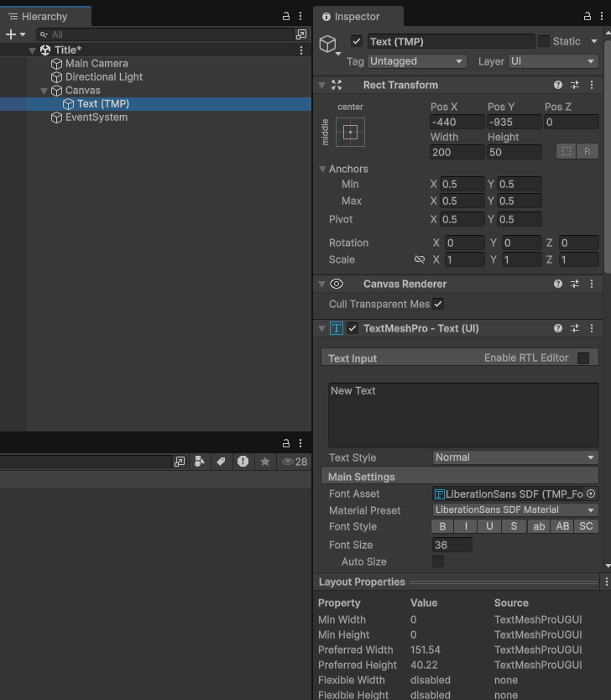Toggle the Enable RTL Editor checkbox

point(583,358)
